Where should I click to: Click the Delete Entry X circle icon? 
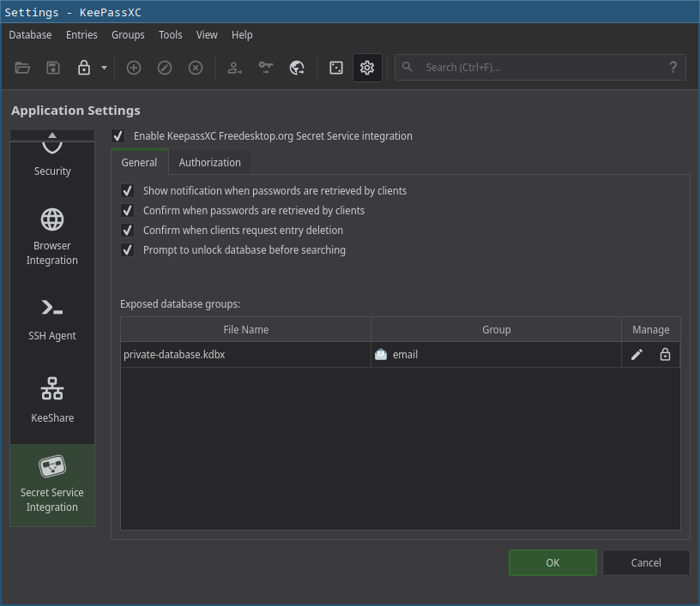pos(195,68)
